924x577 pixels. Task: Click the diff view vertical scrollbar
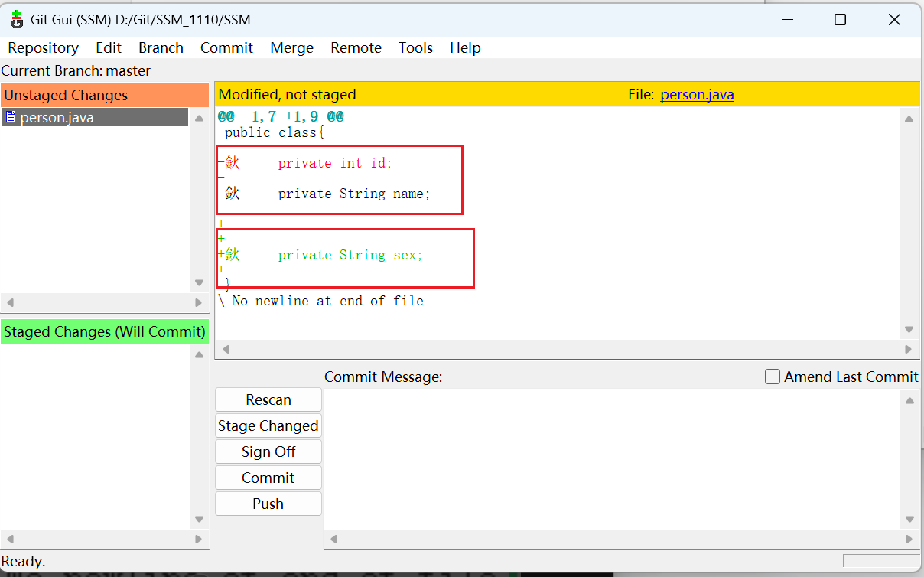(x=909, y=222)
